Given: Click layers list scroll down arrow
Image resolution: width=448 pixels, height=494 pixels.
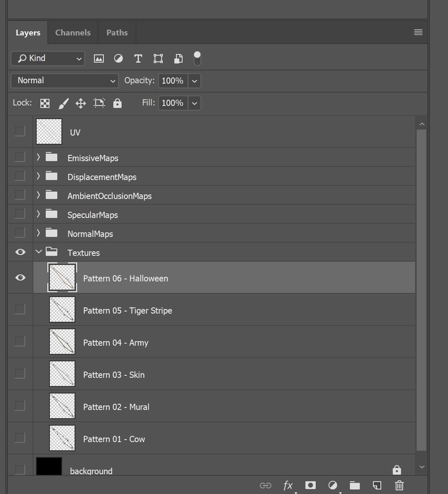Looking at the screenshot, I should pos(422,467).
